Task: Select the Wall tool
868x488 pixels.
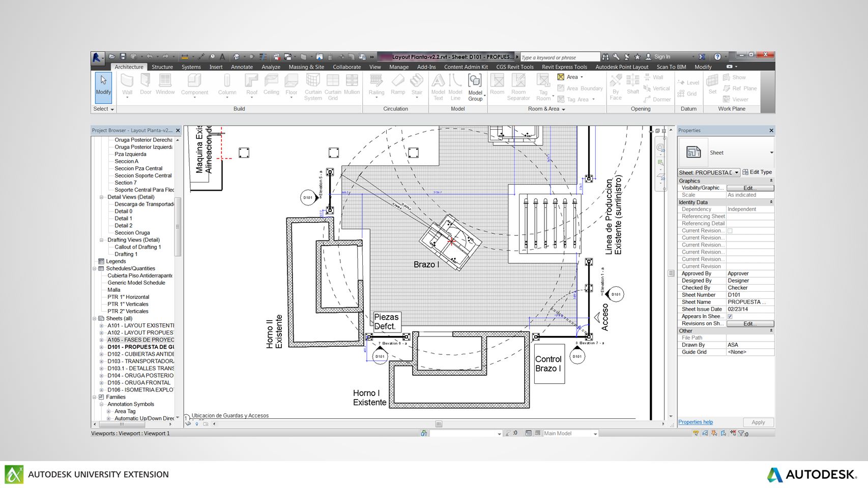Action: point(127,85)
